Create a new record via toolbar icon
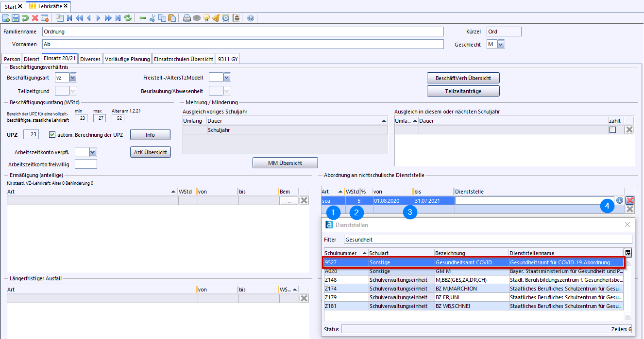This screenshot has width=644, height=339. [6, 18]
